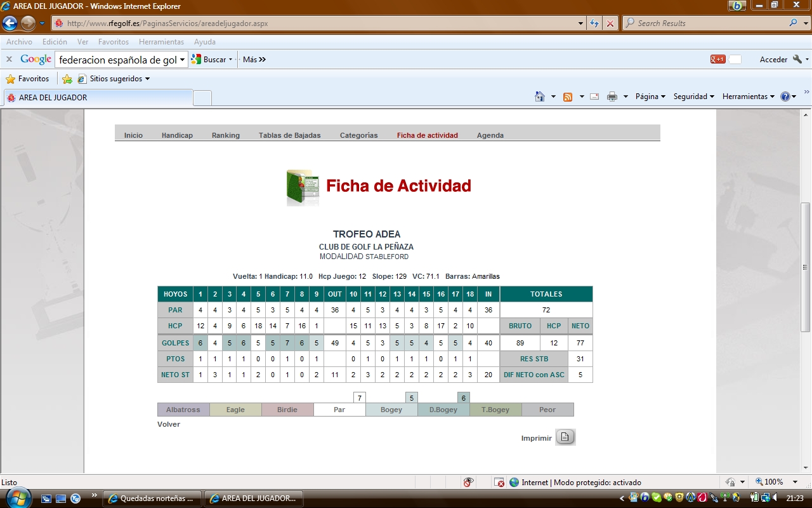Open the Herramientas command bar dropdown

tap(749, 97)
